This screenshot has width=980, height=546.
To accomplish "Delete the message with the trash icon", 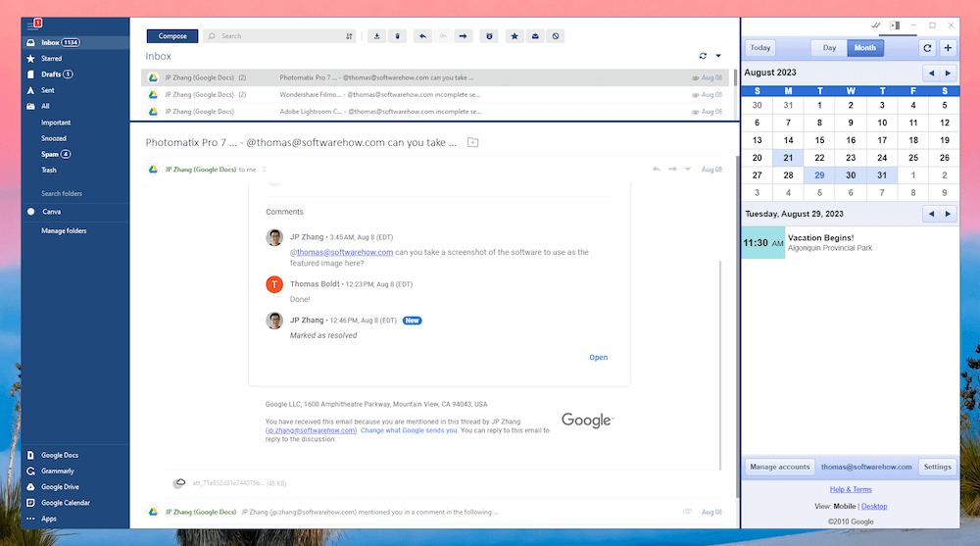I will [397, 36].
